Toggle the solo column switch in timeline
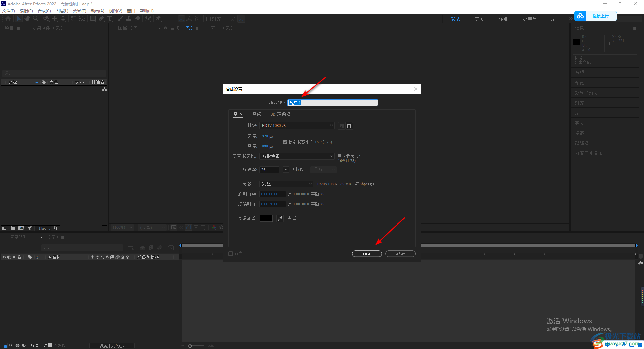The height and width of the screenshot is (349, 644). pos(14,257)
